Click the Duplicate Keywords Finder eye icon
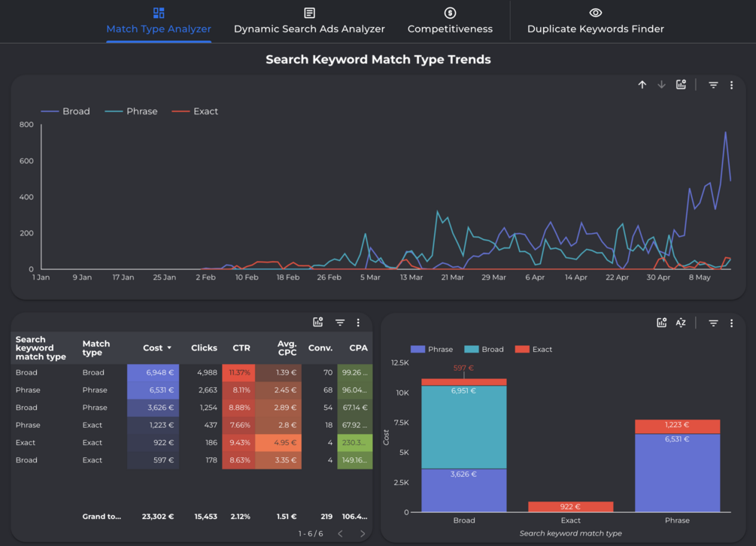The height and width of the screenshot is (546, 756). 596,13
